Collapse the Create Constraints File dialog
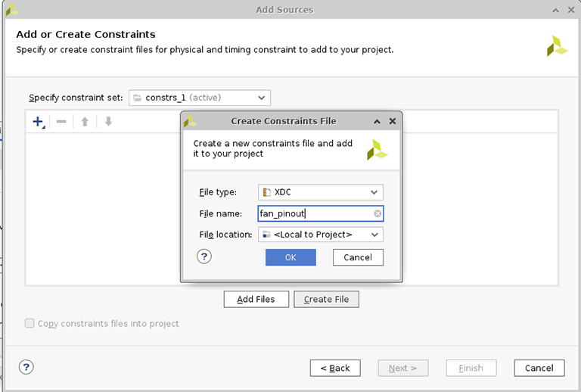 pos(377,121)
